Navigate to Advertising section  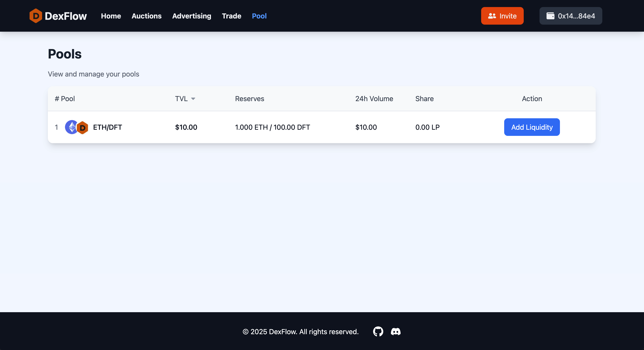191,16
